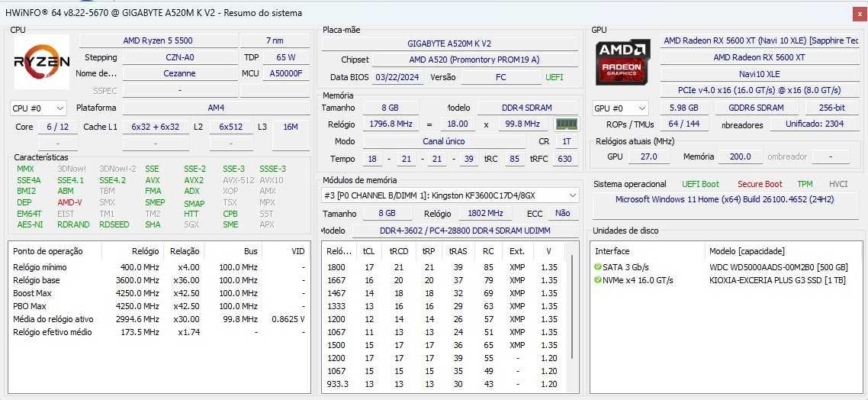Click the Navi10 XLE GPU codename field
Screen dimensions: 868x400
[759, 74]
